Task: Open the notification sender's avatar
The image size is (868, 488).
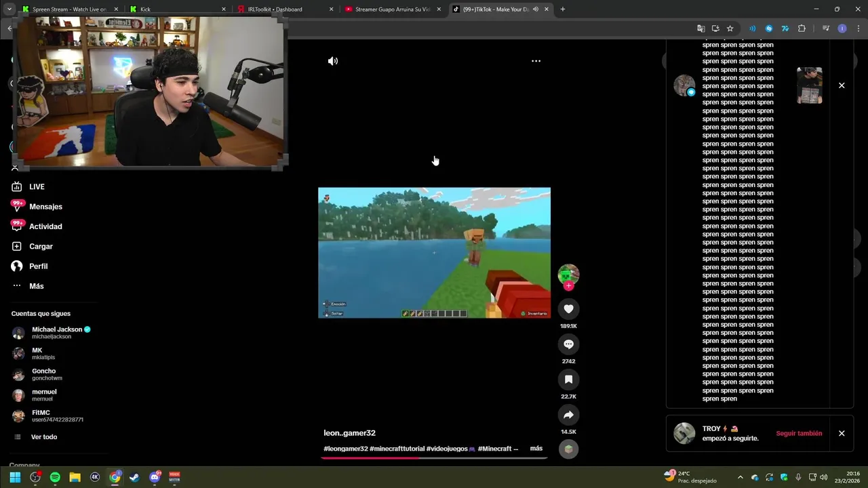Action: pos(684,85)
